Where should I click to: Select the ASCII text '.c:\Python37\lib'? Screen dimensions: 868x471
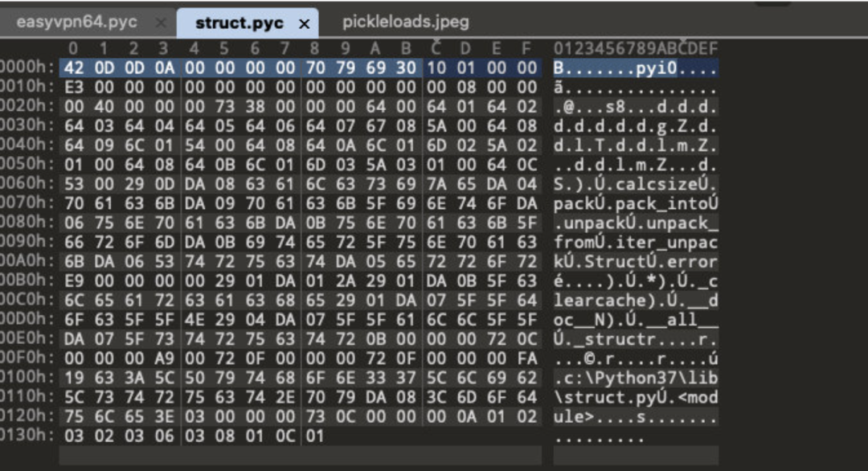tap(636, 378)
